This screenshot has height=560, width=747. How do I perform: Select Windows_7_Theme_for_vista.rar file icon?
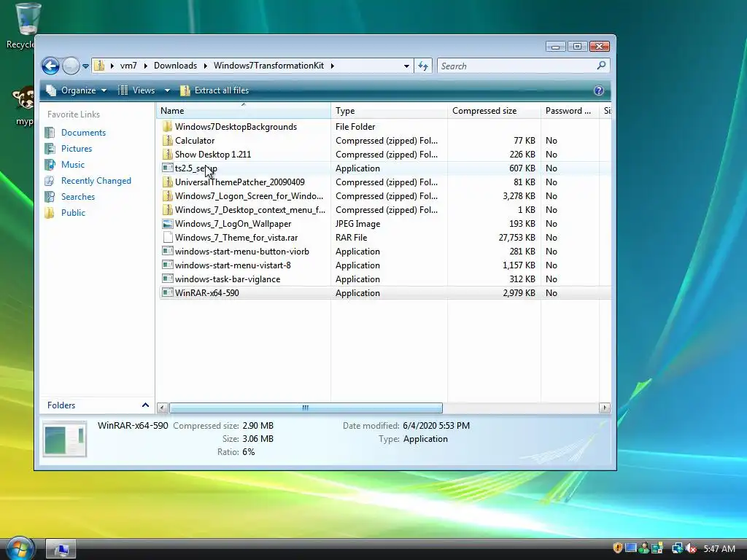[x=167, y=237]
